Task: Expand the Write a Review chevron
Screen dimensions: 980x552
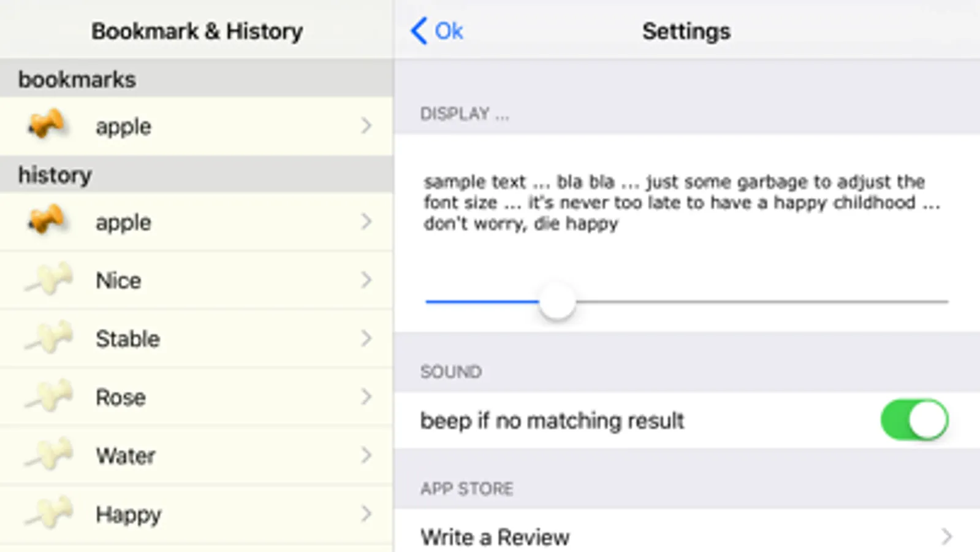Action: pos(946,537)
